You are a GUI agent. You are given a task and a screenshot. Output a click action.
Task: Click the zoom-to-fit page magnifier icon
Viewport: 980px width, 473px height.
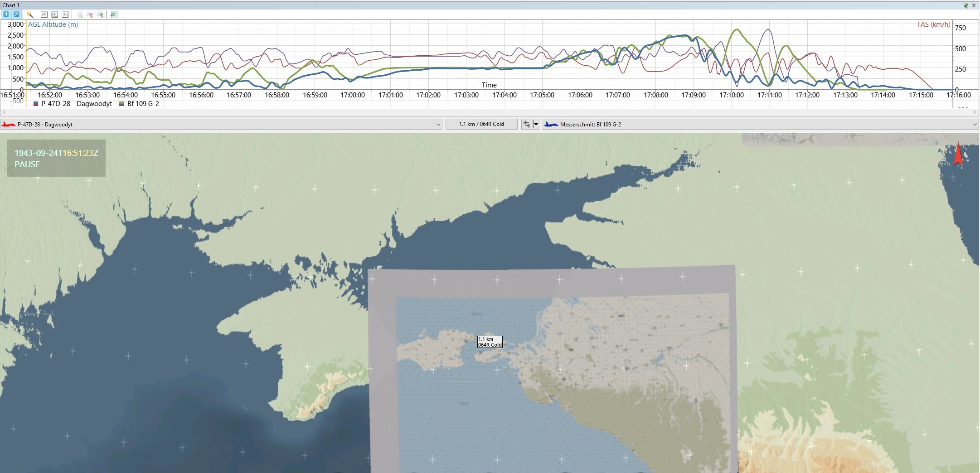click(79, 14)
